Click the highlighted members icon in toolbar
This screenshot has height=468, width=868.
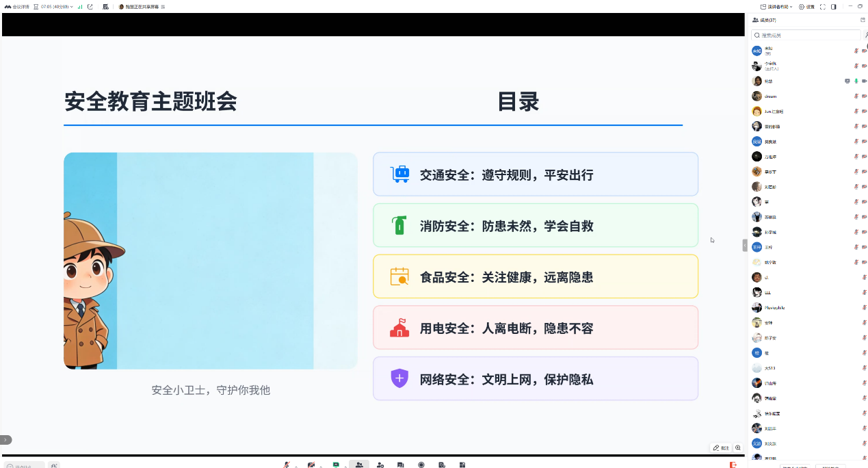359,465
